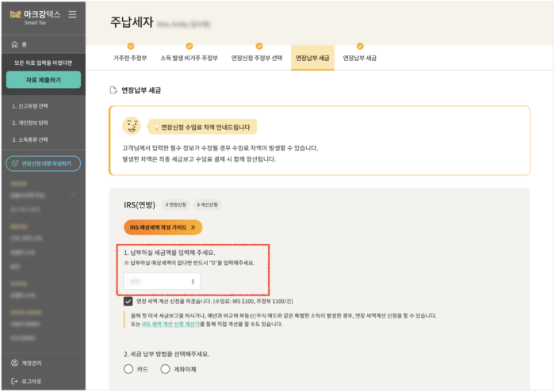Click the 로그아웃 logout icon

pyautogui.click(x=14, y=380)
